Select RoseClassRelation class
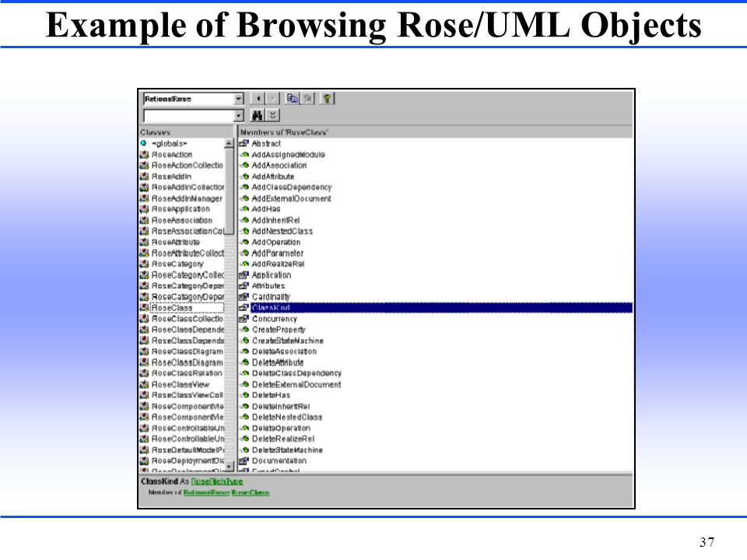 (x=187, y=373)
